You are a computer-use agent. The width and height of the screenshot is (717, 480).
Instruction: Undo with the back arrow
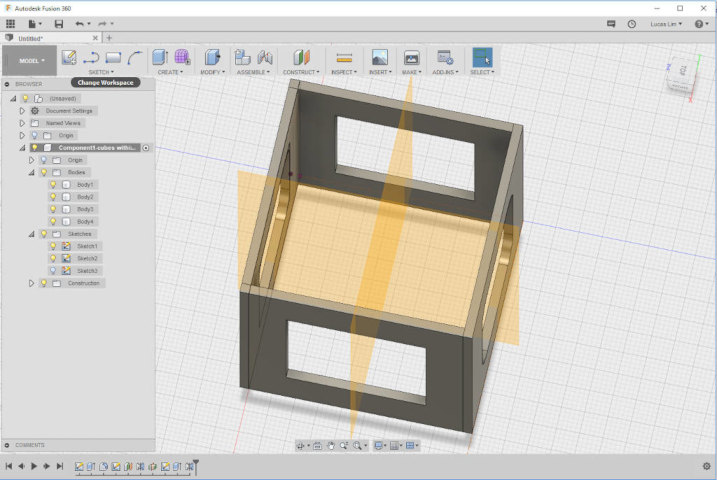80,24
